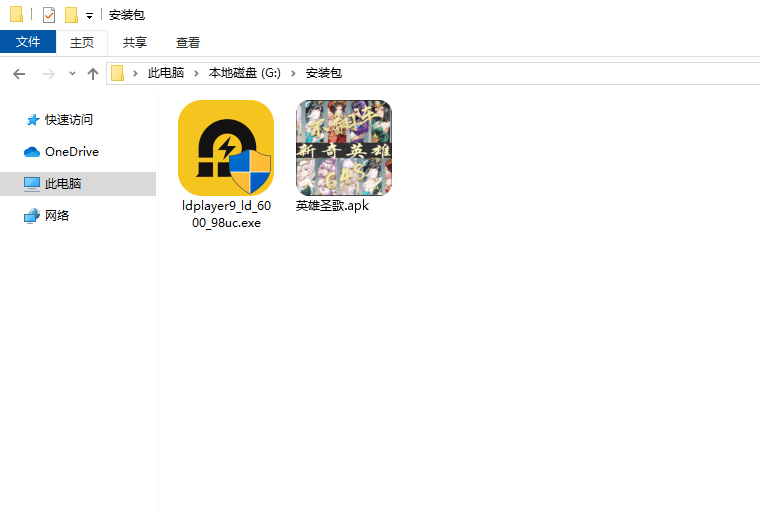Image resolution: width=760 pixels, height=512 pixels.
Task: Open the recent locations dropdown arrow
Action: (72, 74)
